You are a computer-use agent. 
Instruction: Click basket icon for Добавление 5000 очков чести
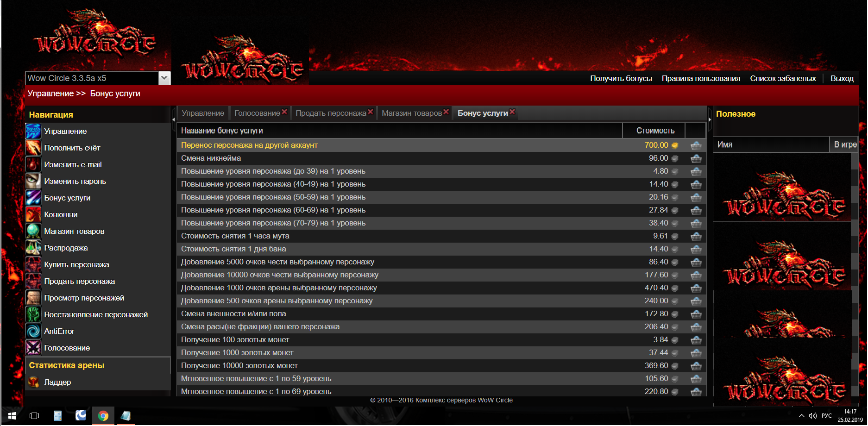tap(696, 262)
